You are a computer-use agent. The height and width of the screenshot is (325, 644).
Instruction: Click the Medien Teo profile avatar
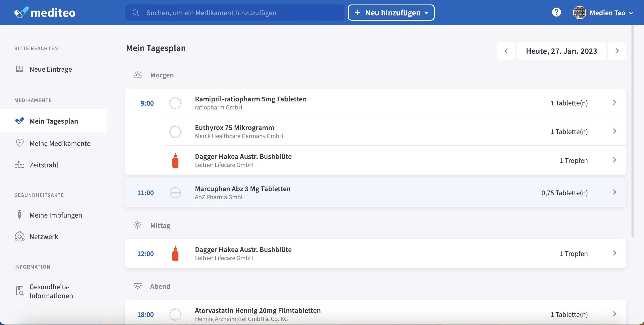tap(579, 13)
